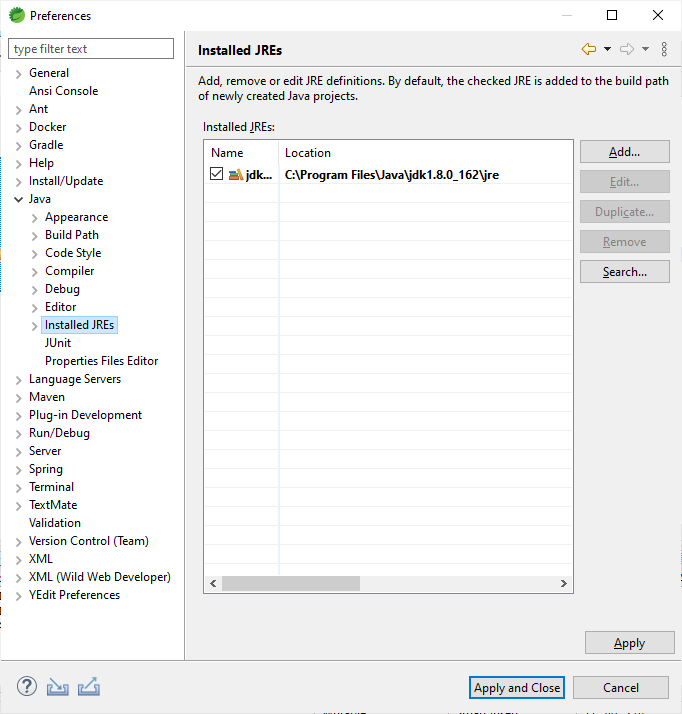Viewport: 682px width, 714px height.
Task: Click the JDK library icon in table
Action: [236, 175]
